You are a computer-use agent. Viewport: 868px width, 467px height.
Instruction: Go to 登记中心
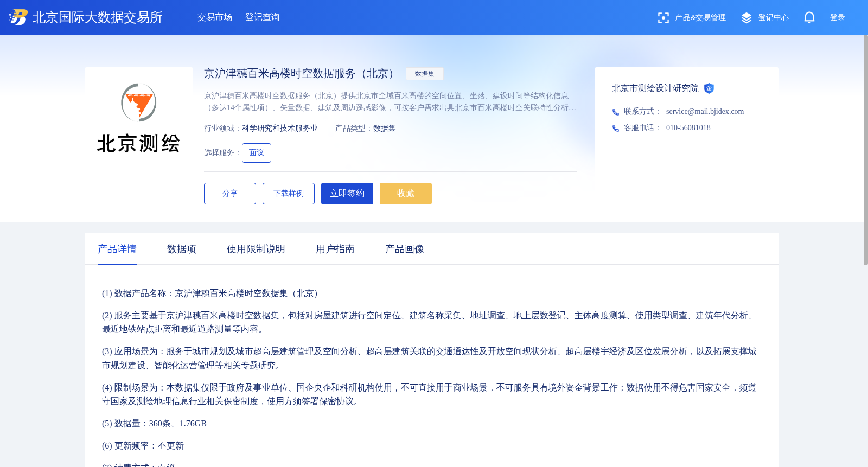(x=774, y=18)
